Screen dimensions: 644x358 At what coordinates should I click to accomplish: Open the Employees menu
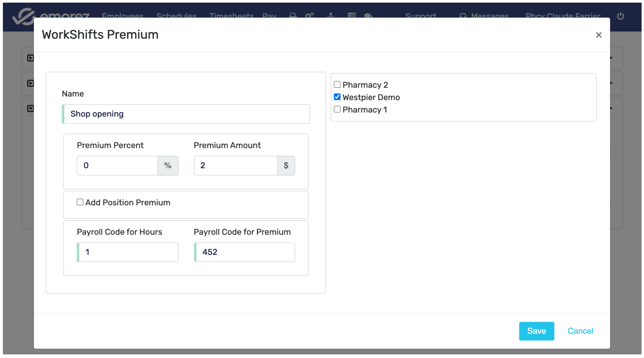(x=123, y=16)
